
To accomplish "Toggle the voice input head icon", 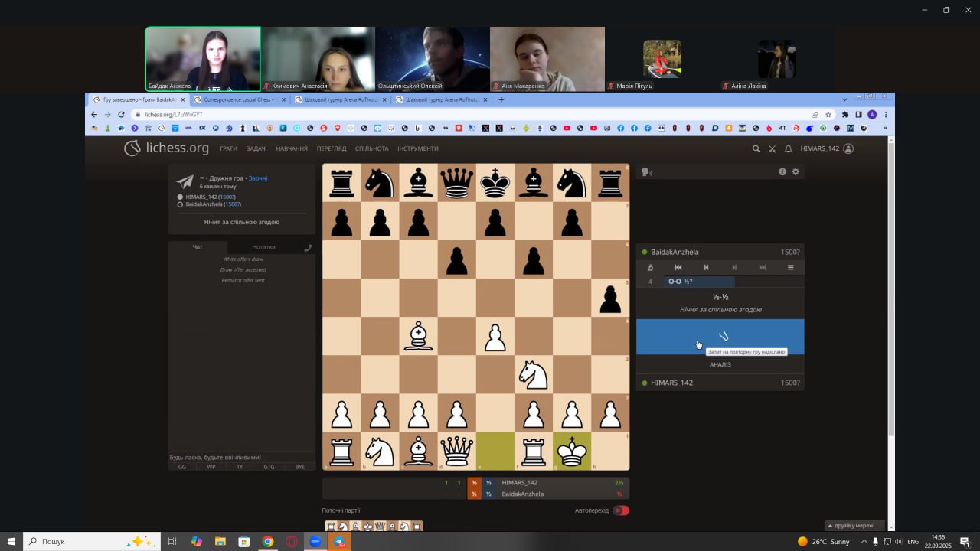I will point(645,172).
